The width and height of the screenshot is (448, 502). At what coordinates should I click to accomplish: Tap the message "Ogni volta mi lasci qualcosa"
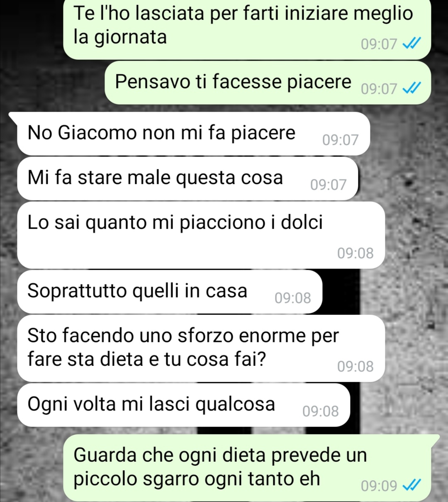tap(184, 405)
